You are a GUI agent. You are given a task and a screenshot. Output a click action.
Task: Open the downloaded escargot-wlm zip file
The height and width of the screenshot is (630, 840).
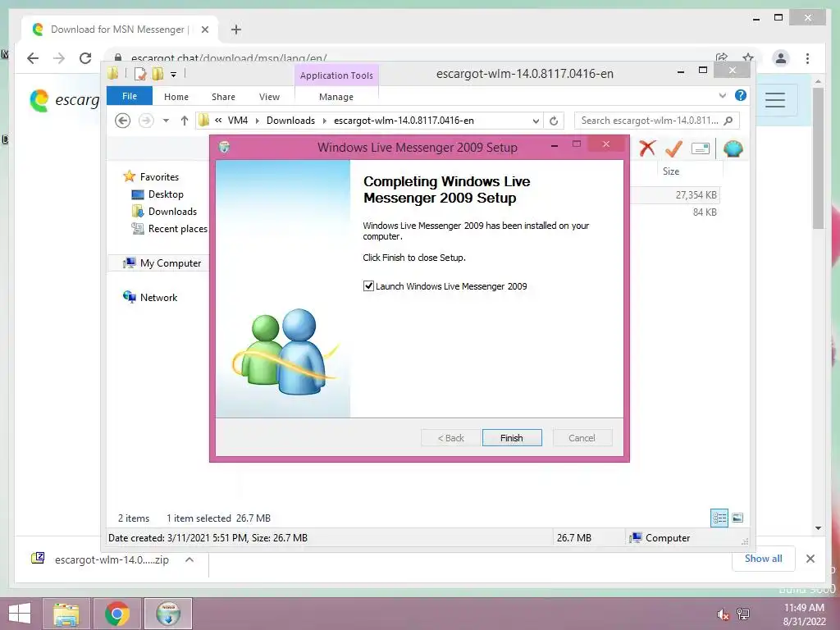tap(101, 559)
